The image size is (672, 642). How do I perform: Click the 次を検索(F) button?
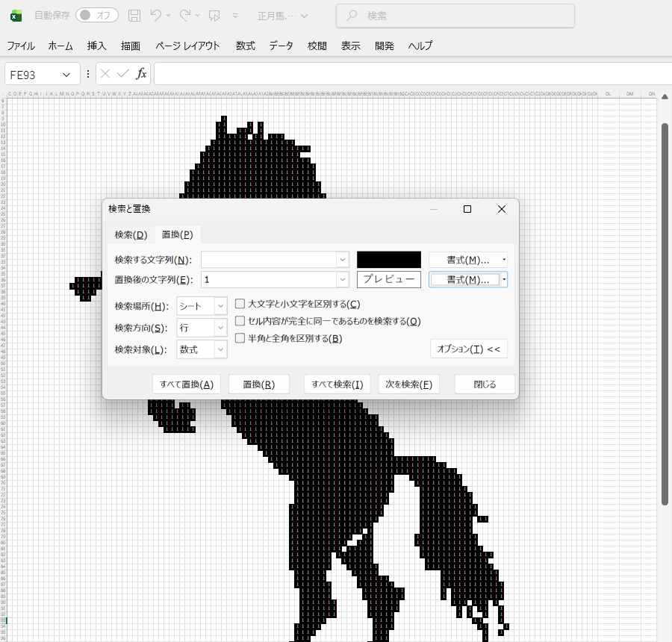point(408,384)
